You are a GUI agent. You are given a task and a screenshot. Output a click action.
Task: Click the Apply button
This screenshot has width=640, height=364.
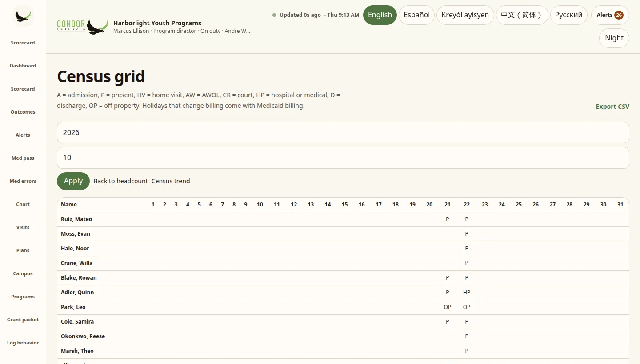73,181
